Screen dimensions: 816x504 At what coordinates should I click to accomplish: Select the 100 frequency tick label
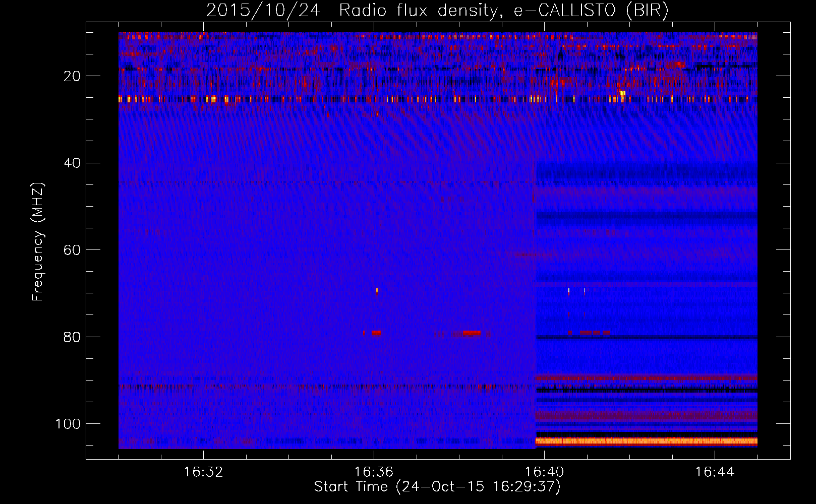[68, 424]
